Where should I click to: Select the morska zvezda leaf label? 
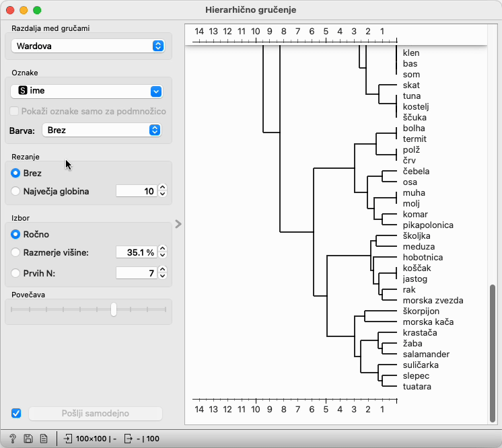[x=433, y=301]
